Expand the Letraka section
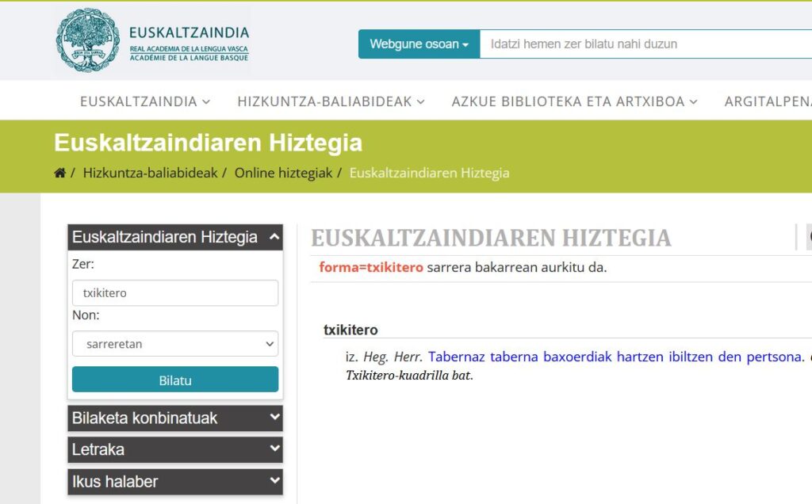 [x=174, y=449]
